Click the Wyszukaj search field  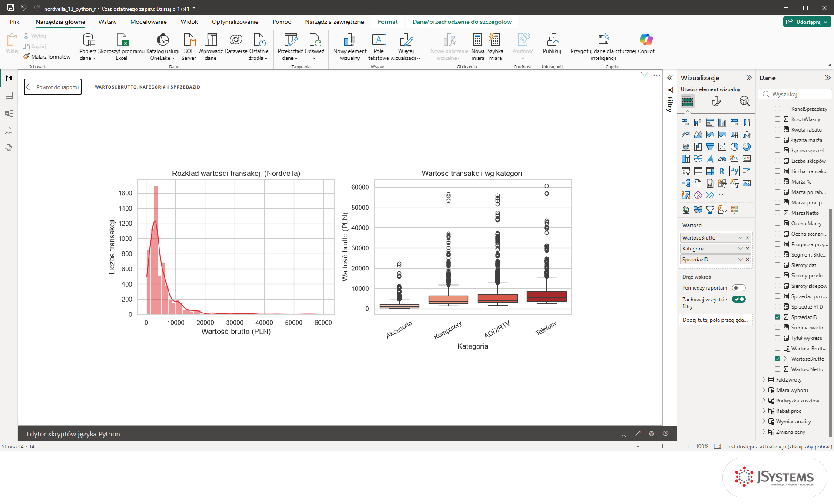pyautogui.click(x=795, y=94)
